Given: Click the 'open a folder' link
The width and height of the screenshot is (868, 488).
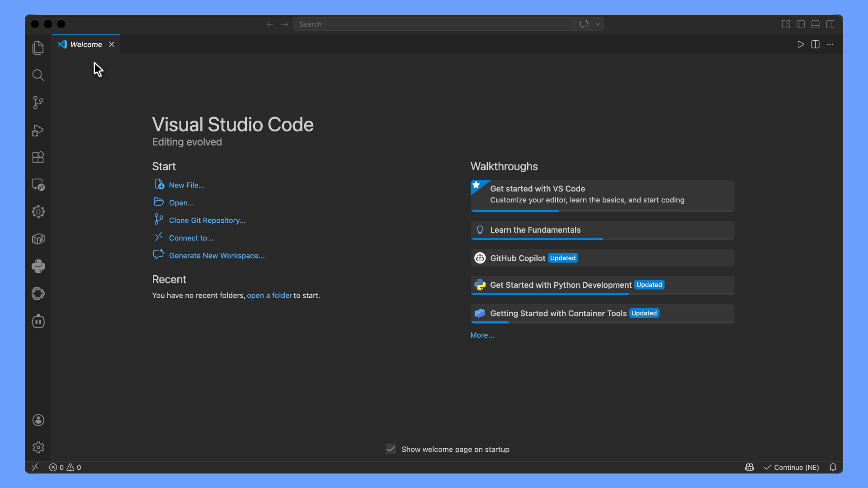Looking at the screenshot, I should 269,296.
